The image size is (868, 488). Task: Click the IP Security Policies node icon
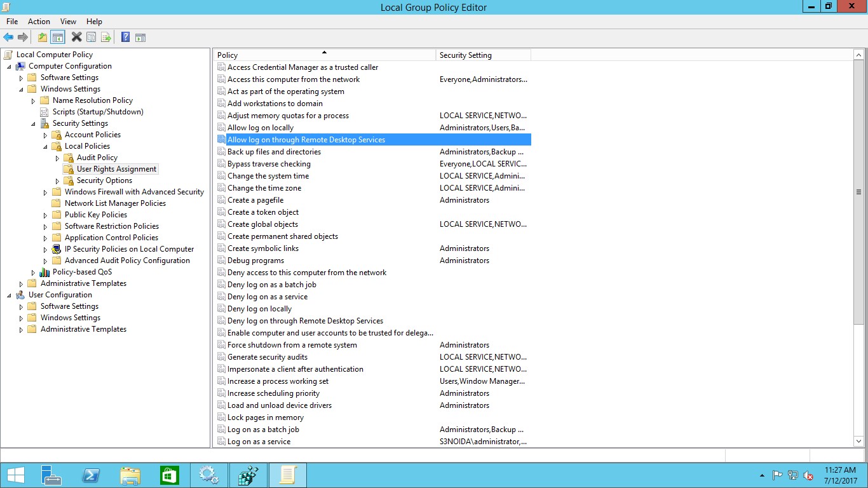tap(57, 249)
